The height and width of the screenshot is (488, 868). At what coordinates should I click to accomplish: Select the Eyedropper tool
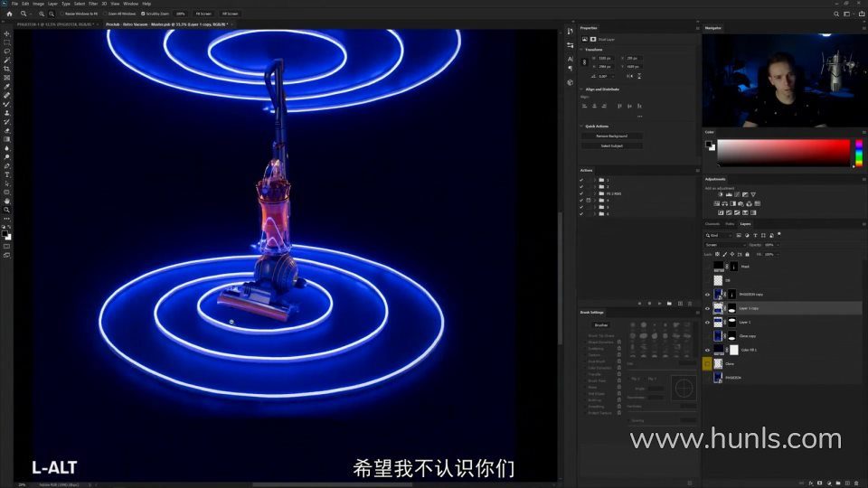(x=7, y=87)
